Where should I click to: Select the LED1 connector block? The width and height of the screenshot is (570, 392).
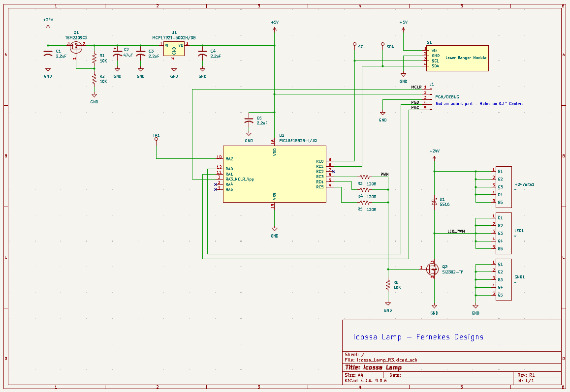(503, 233)
